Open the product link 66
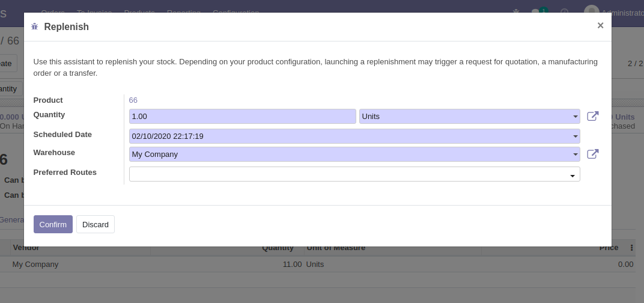644x303 pixels. click(133, 100)
